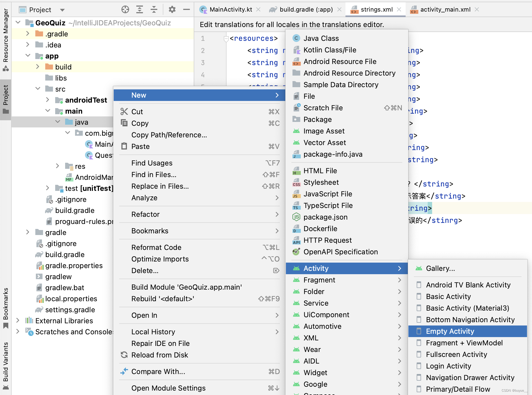The image size is (532, 395).
Task: Select Cut from the context menu
Action: [199, 112]
